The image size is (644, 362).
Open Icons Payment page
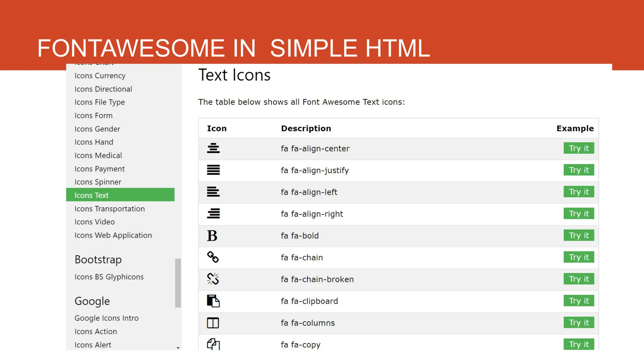(99, 169)
